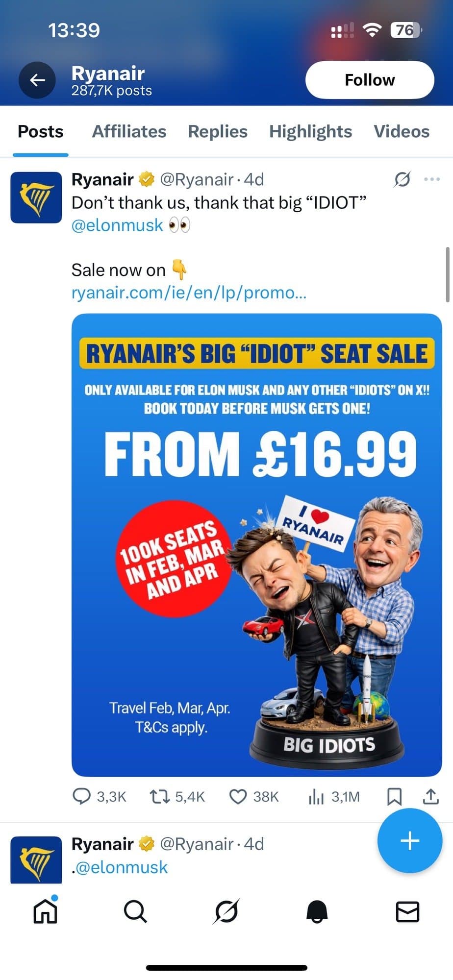The image size is (453, 980).
Task: Open the Grok icon on the first post
Action: pyautogui.click(x=402, y=179)
